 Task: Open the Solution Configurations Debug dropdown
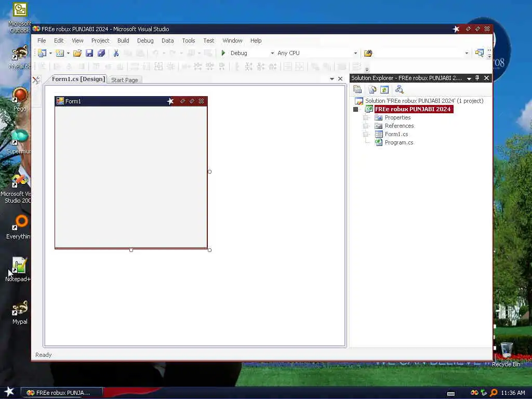click(x=272, y=53)
